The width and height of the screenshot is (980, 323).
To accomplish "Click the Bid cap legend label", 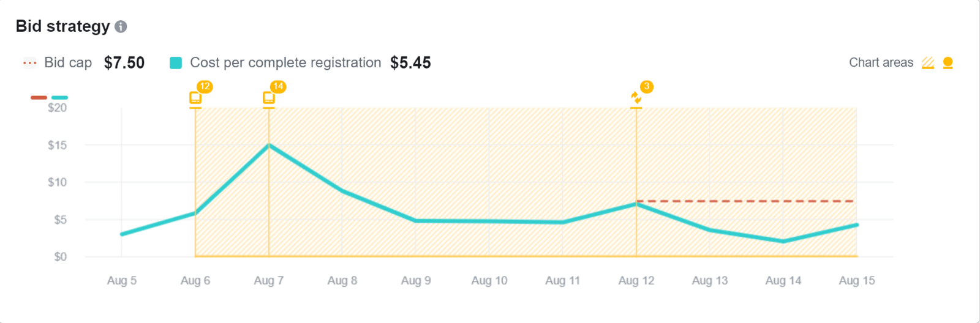I will point(68,63).
